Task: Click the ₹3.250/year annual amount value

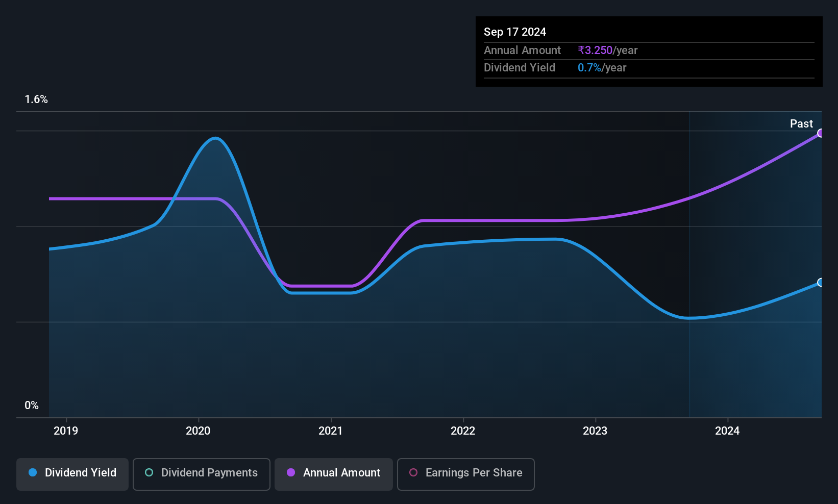Action: tap(608, 50)
